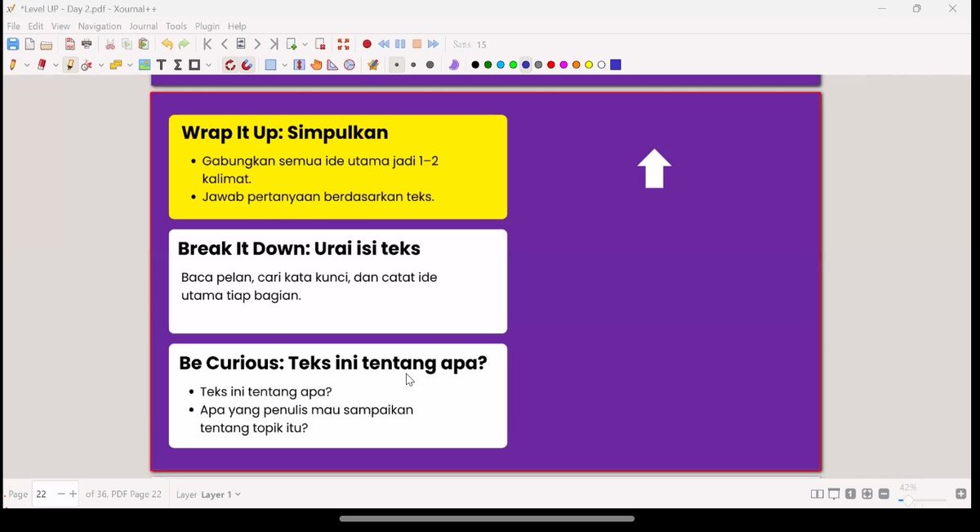Print the document
Viewport: 980px width, 532px height.
87,44
